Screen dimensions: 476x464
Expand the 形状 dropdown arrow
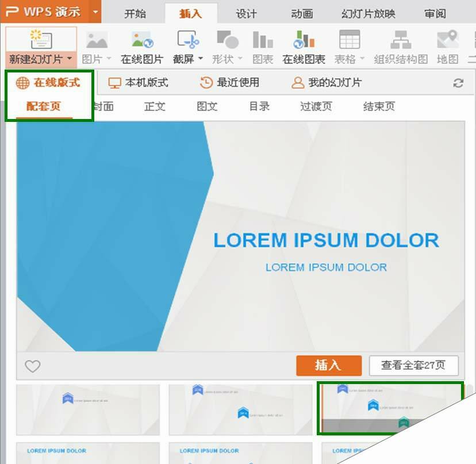click(x=240, y=58)
